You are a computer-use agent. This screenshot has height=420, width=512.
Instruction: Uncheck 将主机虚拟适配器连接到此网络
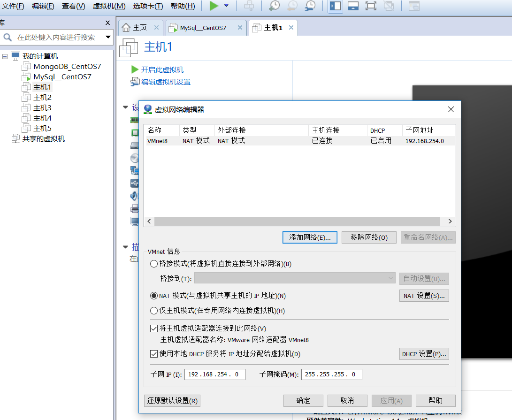point(154,328)
